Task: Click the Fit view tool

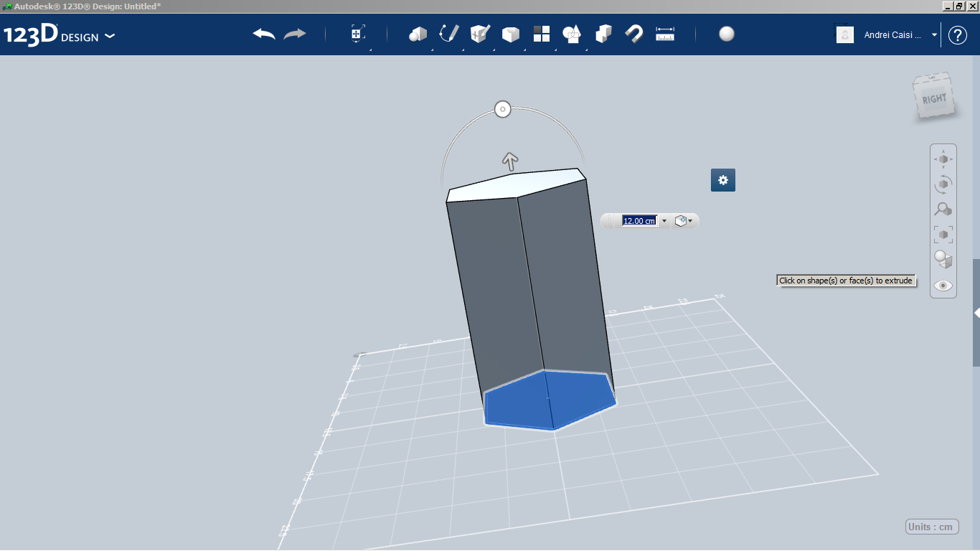Action: tap(943, 235)
